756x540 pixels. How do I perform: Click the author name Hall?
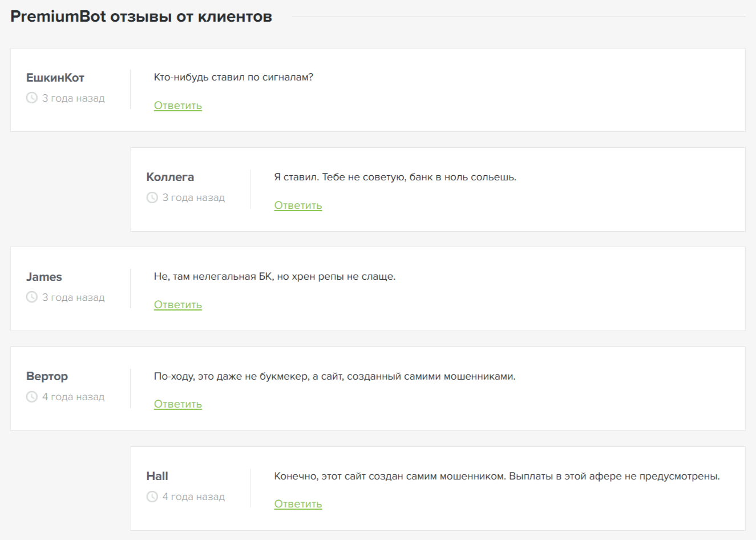coord(157,476)
